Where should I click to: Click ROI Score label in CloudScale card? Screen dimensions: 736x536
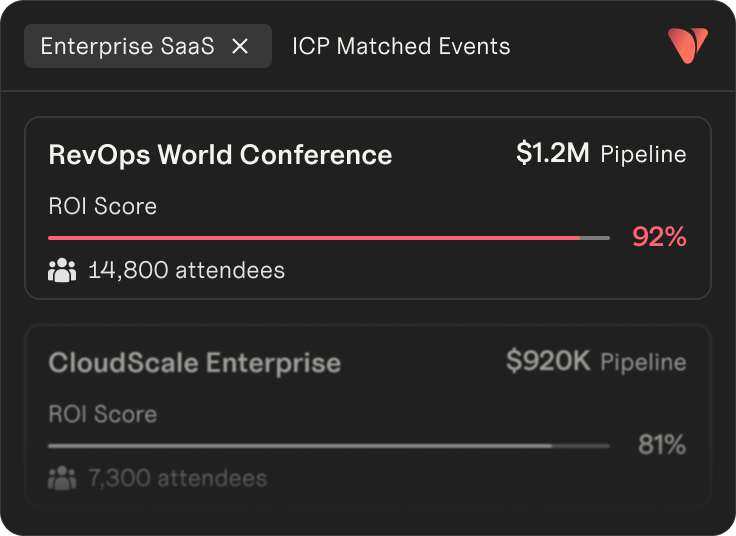tap(102, 414)
